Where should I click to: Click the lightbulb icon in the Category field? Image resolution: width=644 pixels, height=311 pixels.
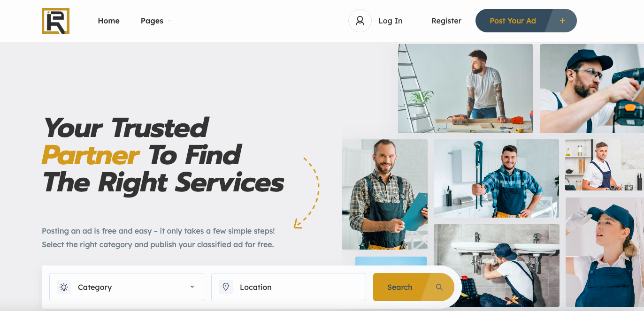[x=64, y=287]
